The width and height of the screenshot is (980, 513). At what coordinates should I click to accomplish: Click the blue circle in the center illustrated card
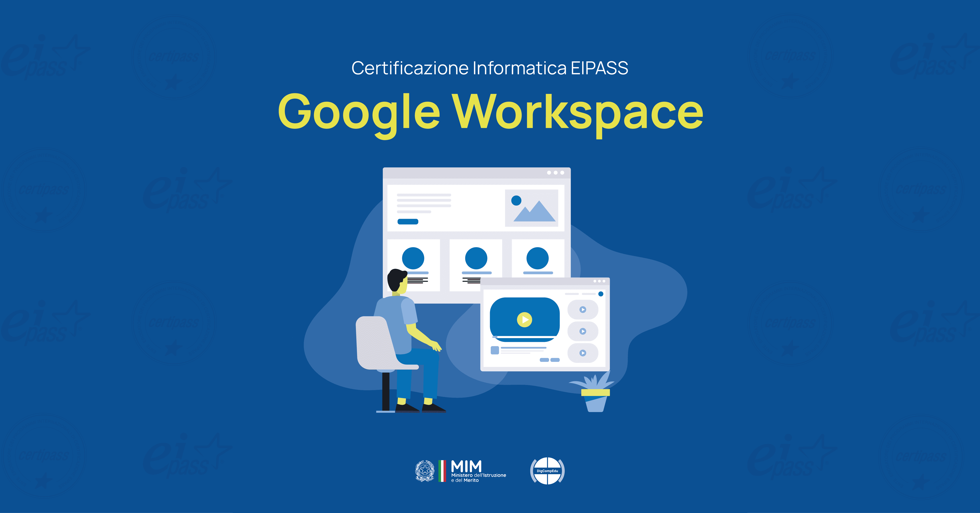coord(476,258)
